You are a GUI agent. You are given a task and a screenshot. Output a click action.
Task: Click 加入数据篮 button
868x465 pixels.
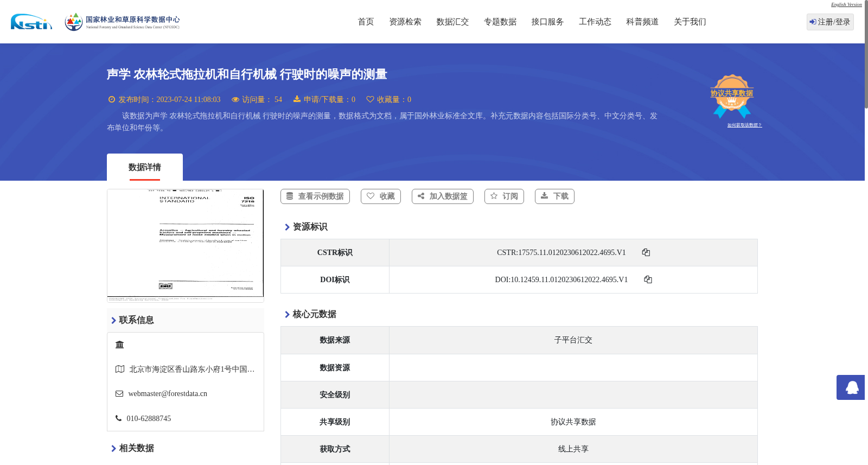tap(443, 196)
